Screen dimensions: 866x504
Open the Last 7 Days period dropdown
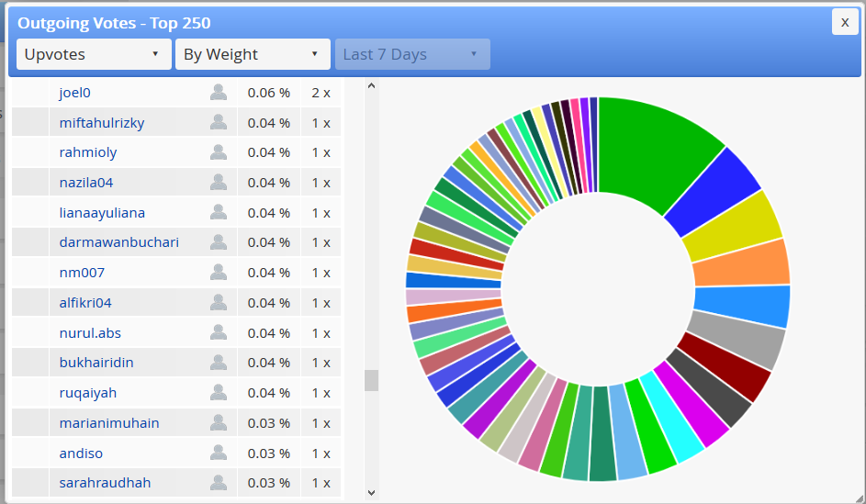tap(412, 54)
